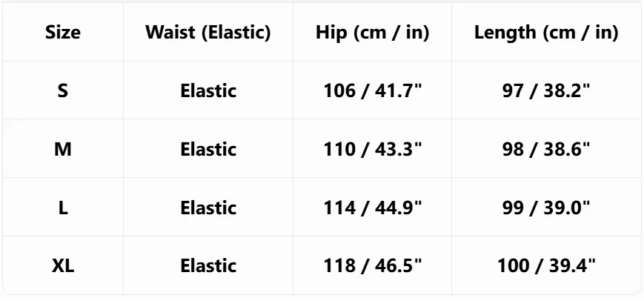
Task: Click length value 100 / 39.4"
Action: pyautogui.click(x=546, y=266)
